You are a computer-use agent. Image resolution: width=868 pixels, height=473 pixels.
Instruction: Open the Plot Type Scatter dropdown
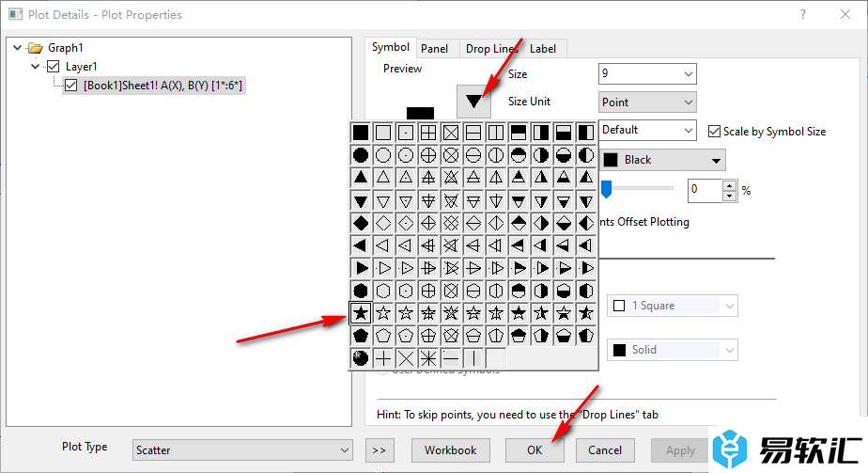coord(242,449)
